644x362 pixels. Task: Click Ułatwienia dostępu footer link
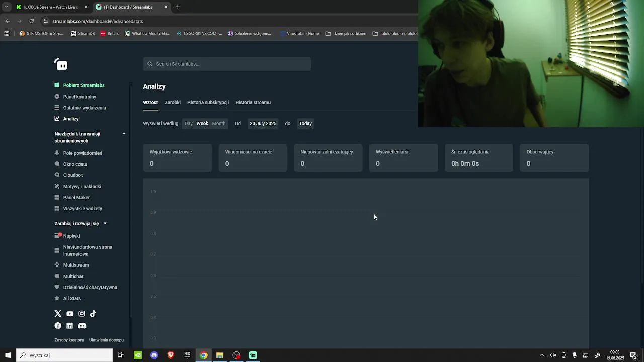click(x=106, y=340)
